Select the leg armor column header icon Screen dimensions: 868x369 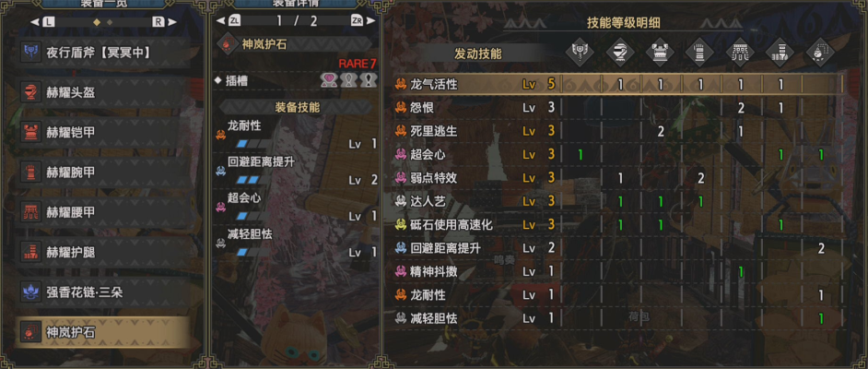(x=780, y=54)
